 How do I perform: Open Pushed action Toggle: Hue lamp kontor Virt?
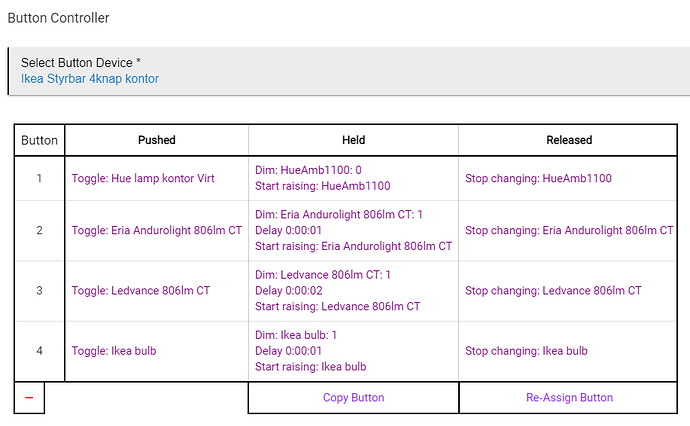pos(144,179)
